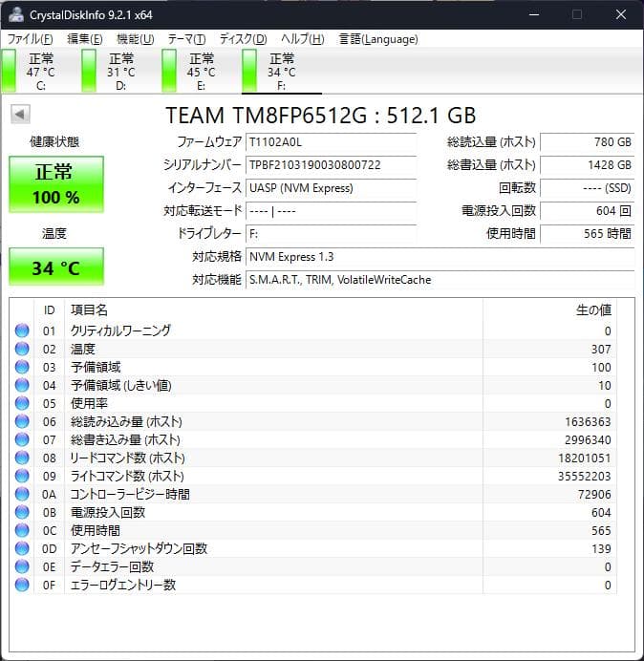Click the ID column header
644x661 pixels.
(50, 310)
